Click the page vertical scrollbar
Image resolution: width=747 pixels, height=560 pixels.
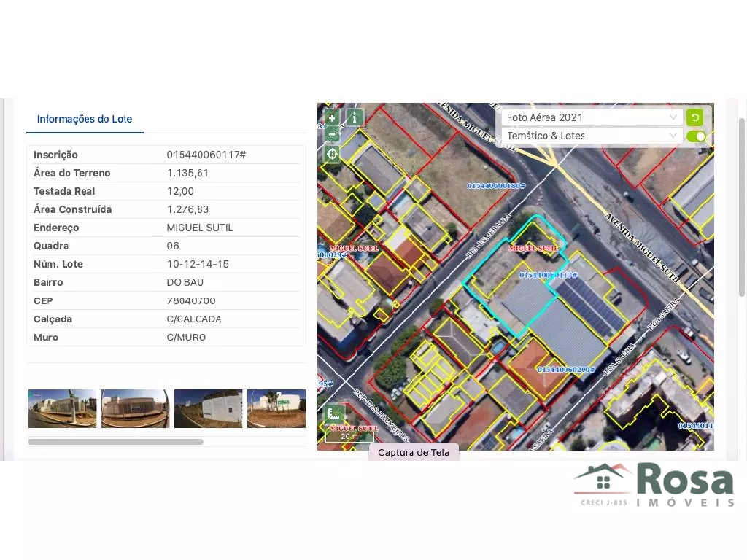(x=742, y=204)
